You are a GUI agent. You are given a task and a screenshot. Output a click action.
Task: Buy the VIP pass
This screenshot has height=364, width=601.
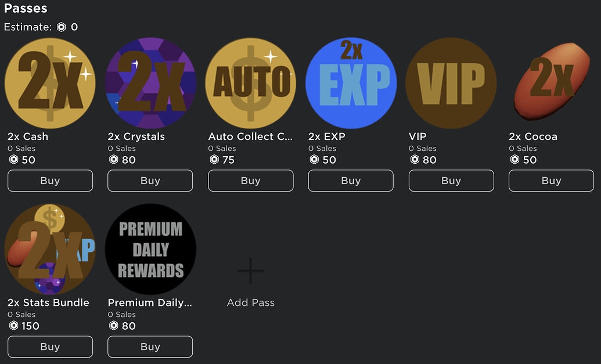click(451, 181)
